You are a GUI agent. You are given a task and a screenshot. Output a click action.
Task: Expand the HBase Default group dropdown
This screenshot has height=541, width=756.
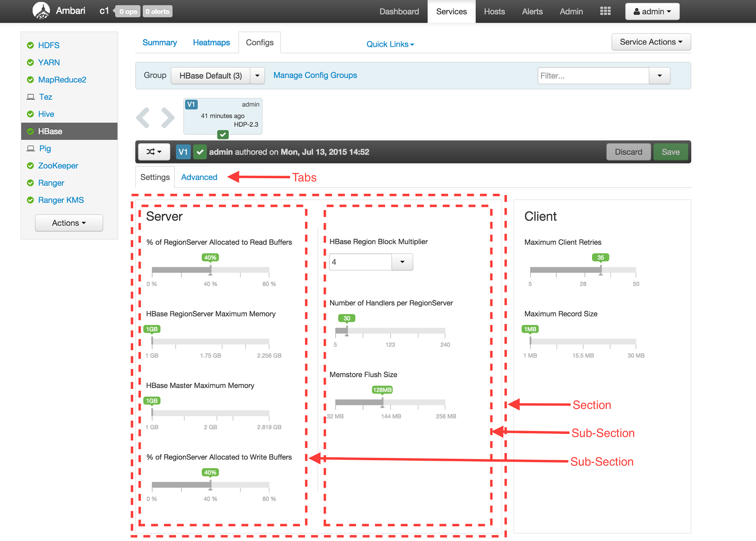[x=257, y=76]
